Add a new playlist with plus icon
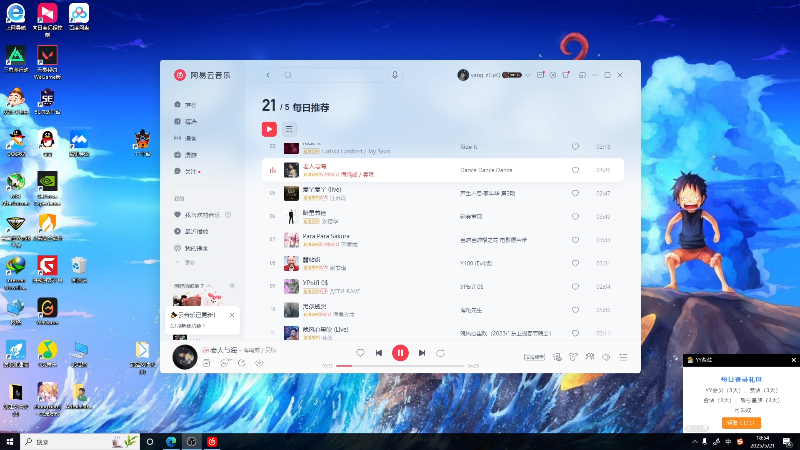This screenshot has height=450, width=800. (232, 286)
